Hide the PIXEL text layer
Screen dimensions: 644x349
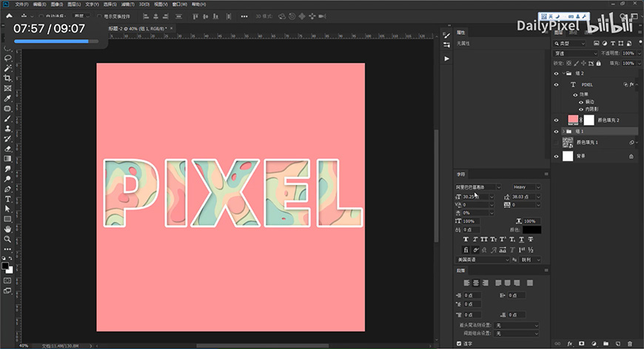[x=557, y=85]
